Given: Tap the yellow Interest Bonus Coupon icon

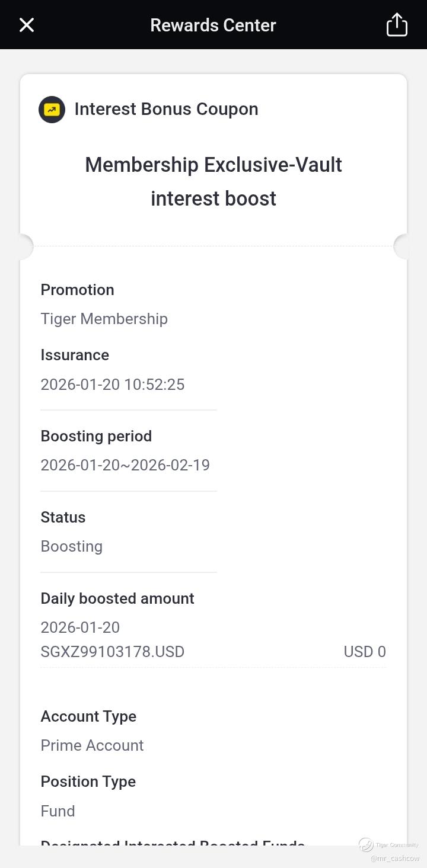Looking at the screenshot, I should (52, 110).
